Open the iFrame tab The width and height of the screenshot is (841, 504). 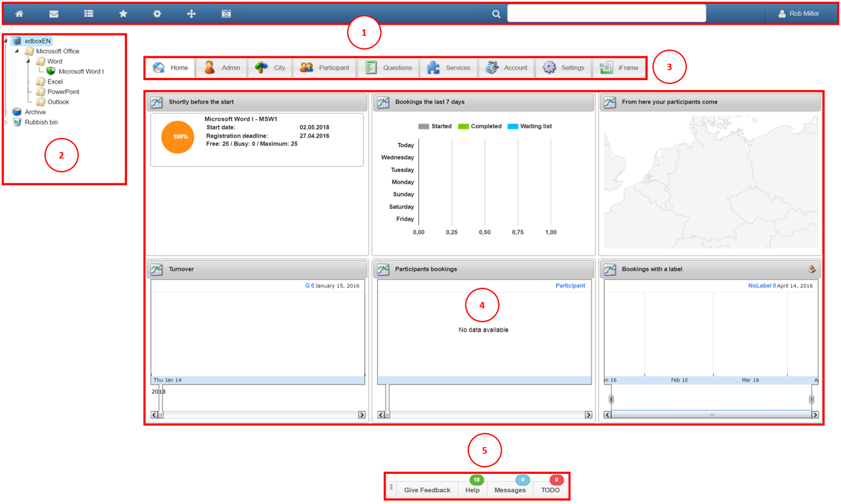[x=619, y=67]
